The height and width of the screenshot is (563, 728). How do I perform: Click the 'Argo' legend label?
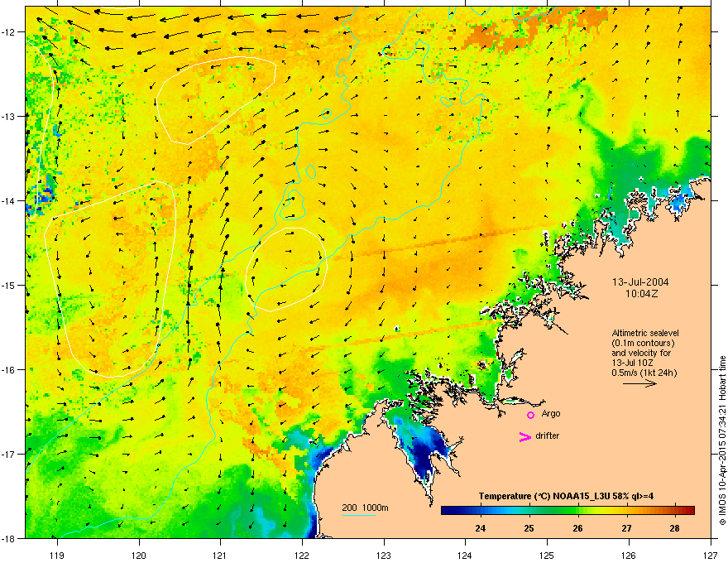[551, 413]
